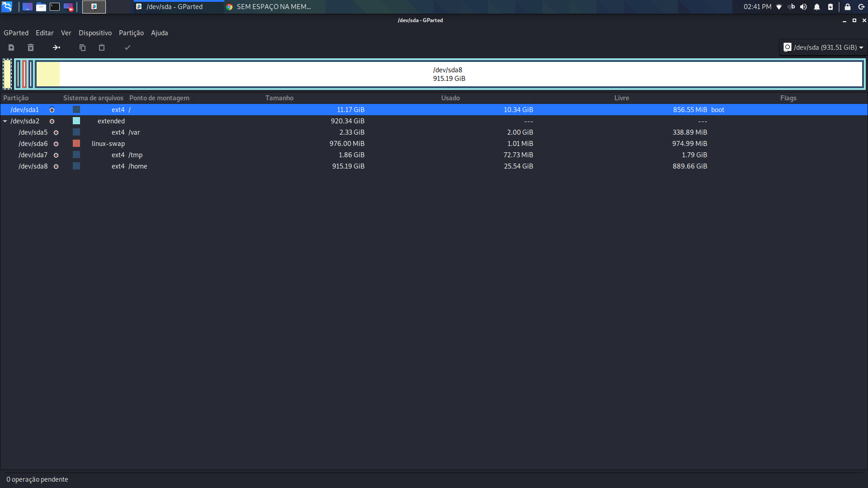Screen dimensions: 868x488
Task: Click the Paste partition clipboard icon
Action: [x=102, y=47]
